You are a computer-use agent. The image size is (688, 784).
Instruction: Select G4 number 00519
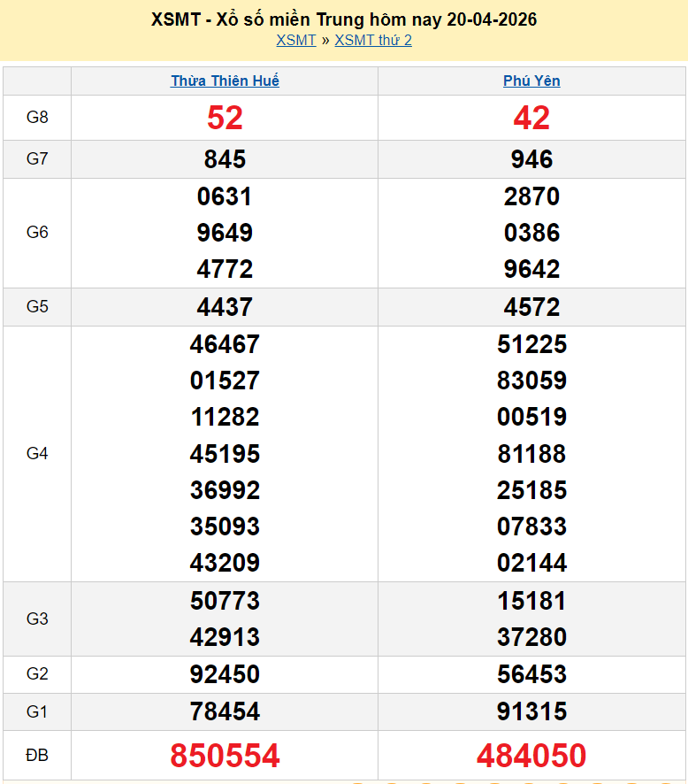531,418
